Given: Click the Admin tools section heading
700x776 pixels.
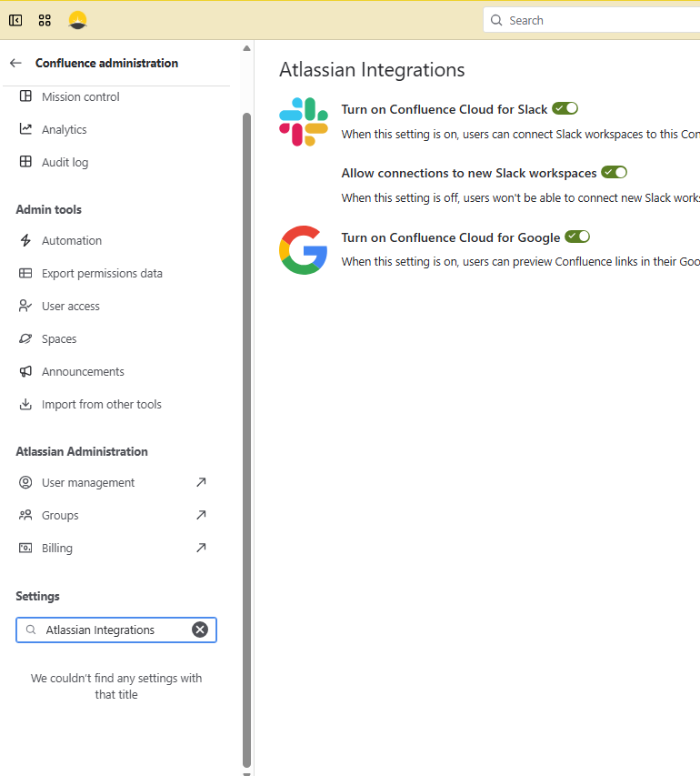Looking at the screenshot, I should [x=48, y=209].
